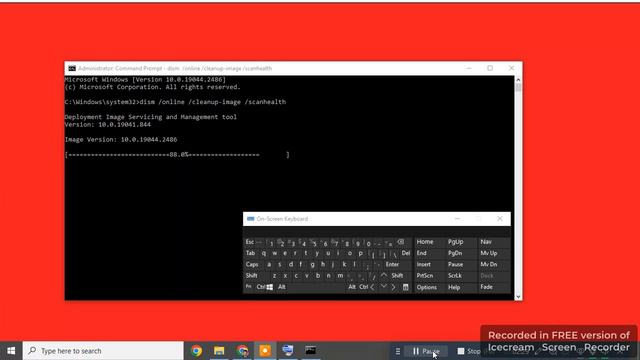This screenshot has height=360, width=640.
Task: Minimize the On-Screen Keyboard window
Action: click(457, 219)
